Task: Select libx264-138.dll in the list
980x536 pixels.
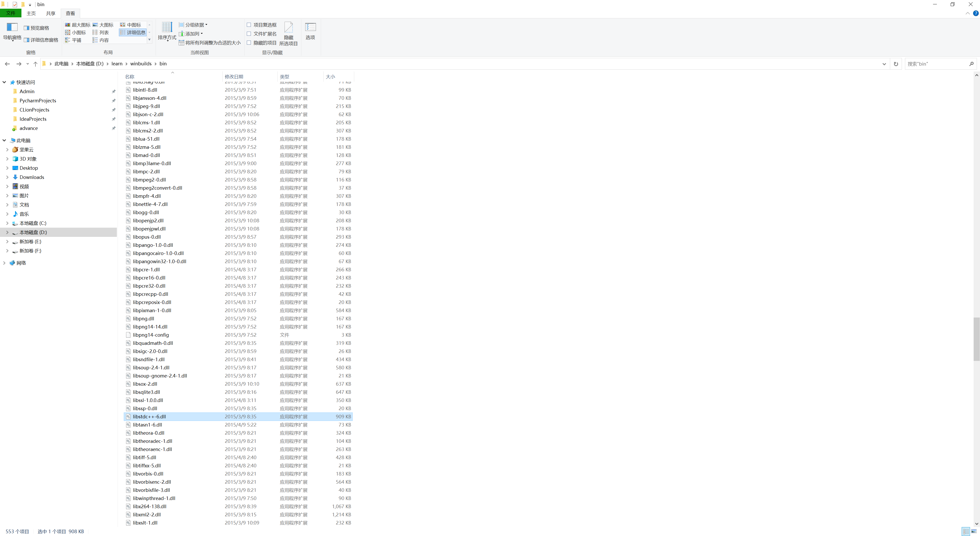Action: click(238, 507)
